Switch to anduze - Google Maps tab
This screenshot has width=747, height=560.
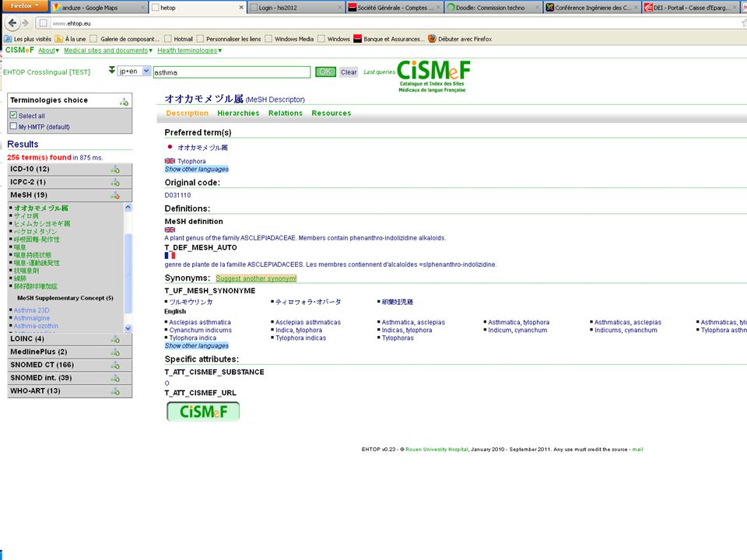coord(99,8)
